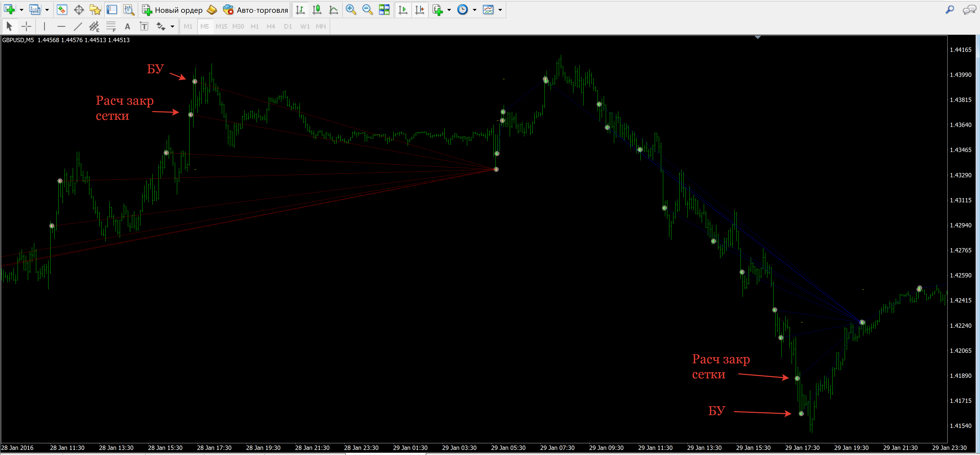Click the 28 Jan 17:30 time label
This screenshot has height=455, width=980.
click(214, 448)
